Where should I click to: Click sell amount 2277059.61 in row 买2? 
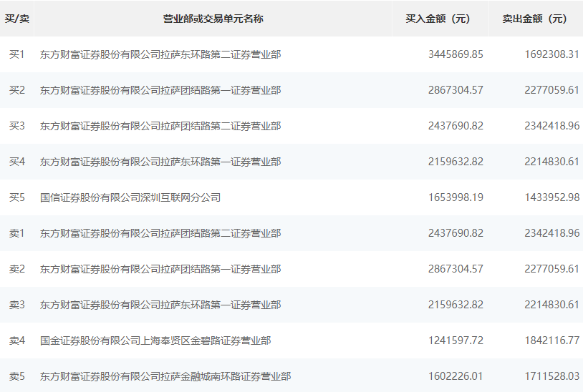552,90
